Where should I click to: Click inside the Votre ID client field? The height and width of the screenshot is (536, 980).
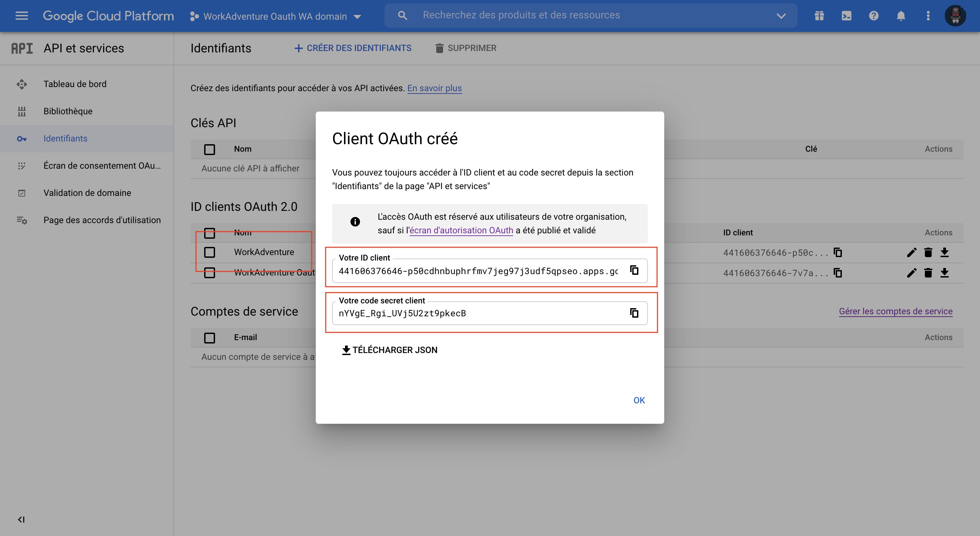coord(476,271)
